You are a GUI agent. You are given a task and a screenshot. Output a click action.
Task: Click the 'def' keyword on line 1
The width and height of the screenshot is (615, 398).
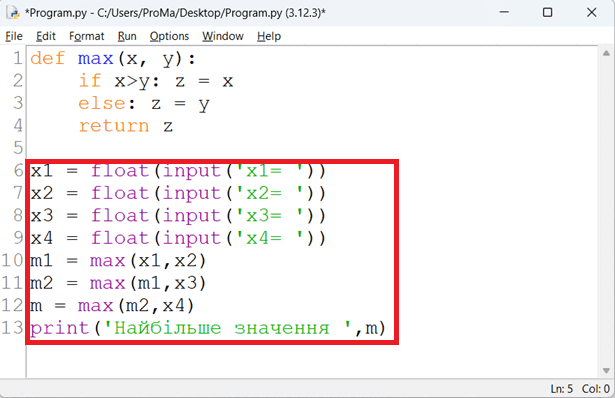(47, 58)
